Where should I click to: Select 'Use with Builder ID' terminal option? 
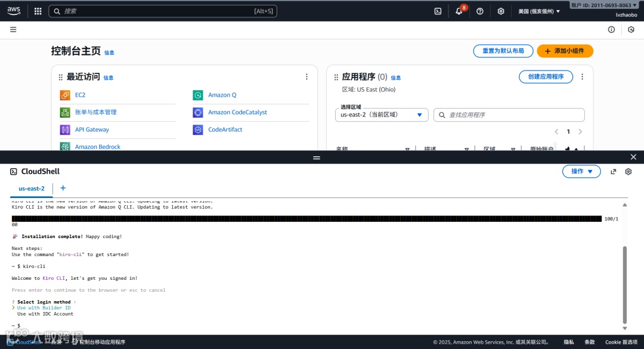pyautogui.click(x=44, y=307)
